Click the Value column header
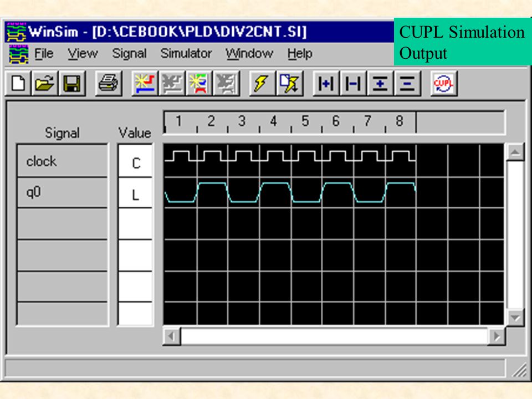 coord(135,132)
